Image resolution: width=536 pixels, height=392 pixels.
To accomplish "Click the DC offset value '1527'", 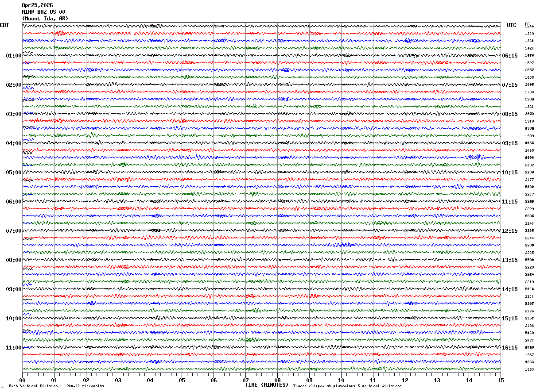I will (529, 63).
